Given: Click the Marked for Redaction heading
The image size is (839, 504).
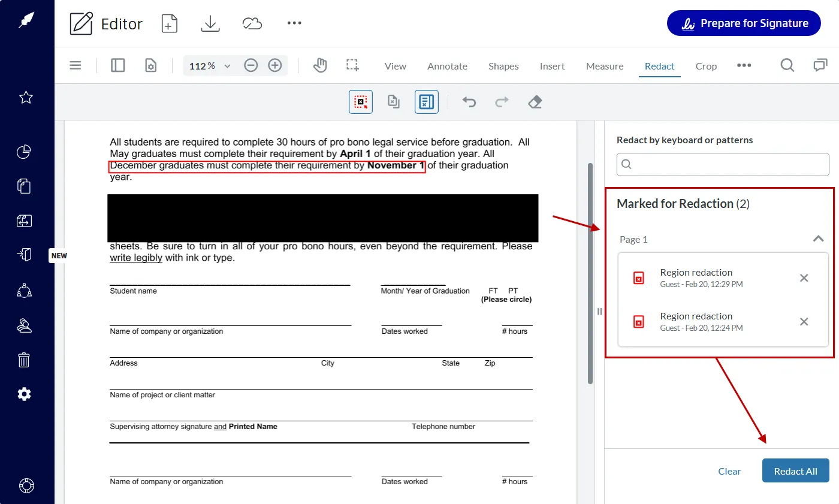Looking at the screenshot, I should (683, 204).
